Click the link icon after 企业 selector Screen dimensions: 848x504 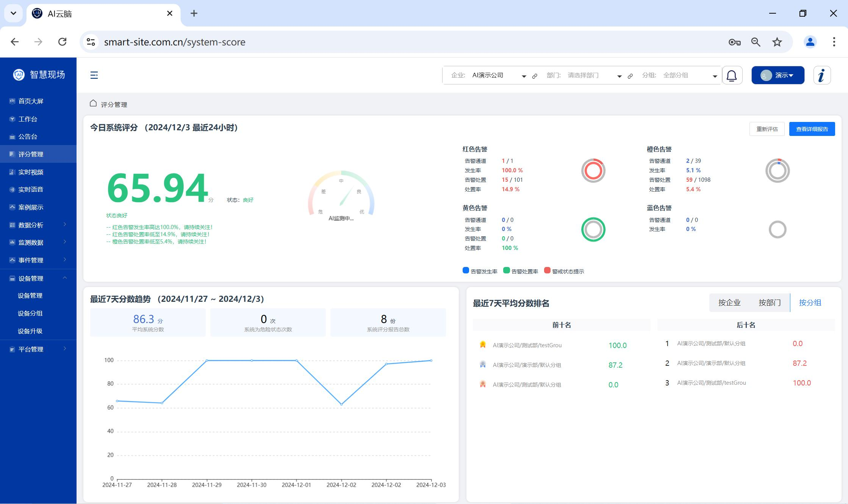click(535, 76)
